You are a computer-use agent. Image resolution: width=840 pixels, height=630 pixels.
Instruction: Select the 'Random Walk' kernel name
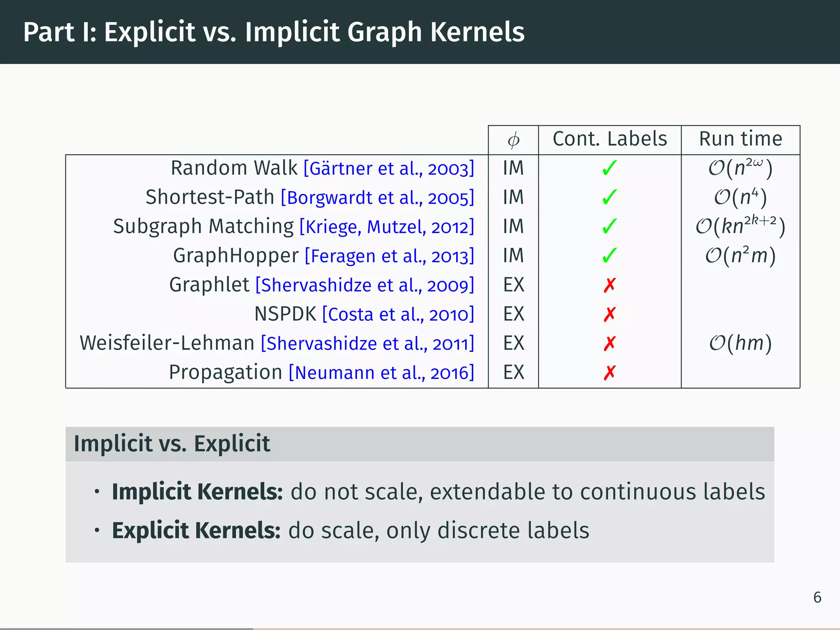click(x=234, y=168)
